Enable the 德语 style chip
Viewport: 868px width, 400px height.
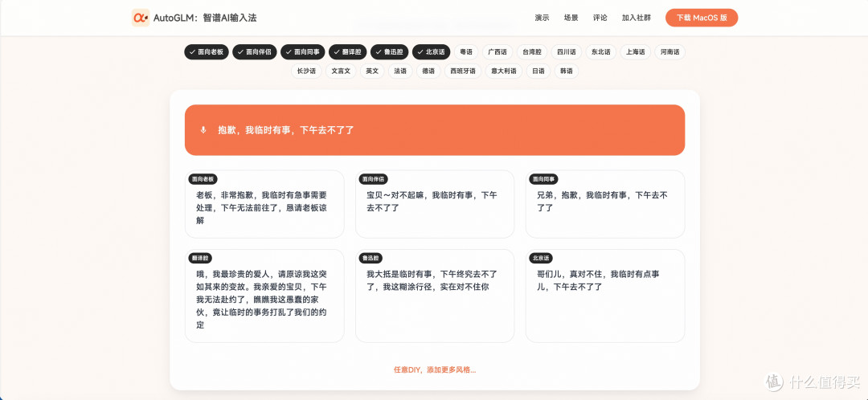(x=428, y=71)
